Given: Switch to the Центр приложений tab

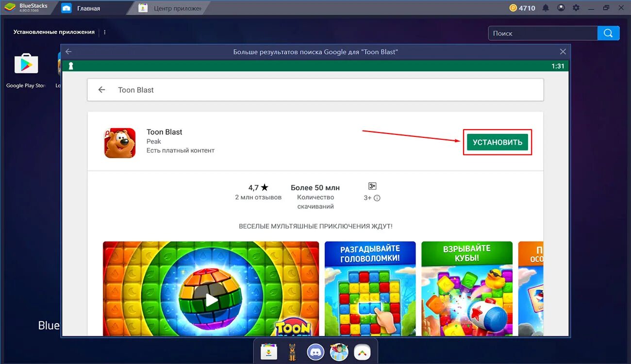Looking at the screenshot, I should point(171,8).
